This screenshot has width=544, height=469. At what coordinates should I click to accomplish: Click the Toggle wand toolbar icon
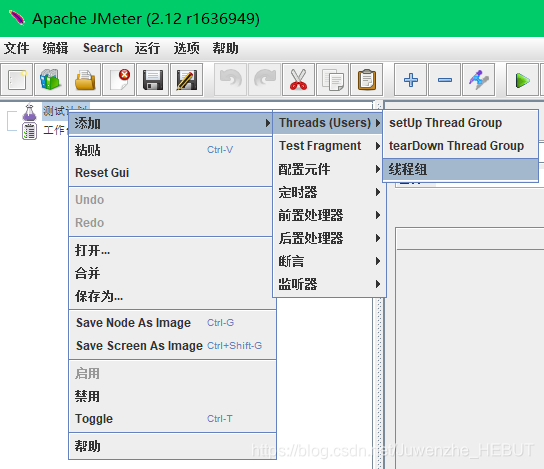pyautogui.click(x=478, y=80)
